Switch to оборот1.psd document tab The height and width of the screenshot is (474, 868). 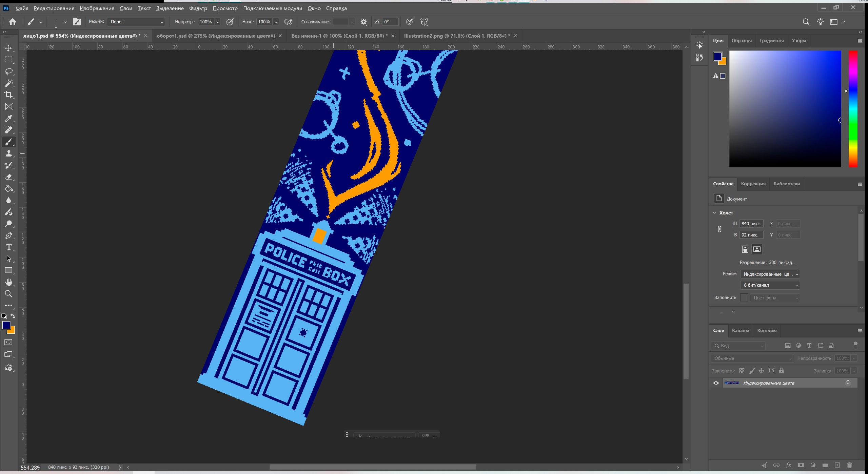point(216,36)
